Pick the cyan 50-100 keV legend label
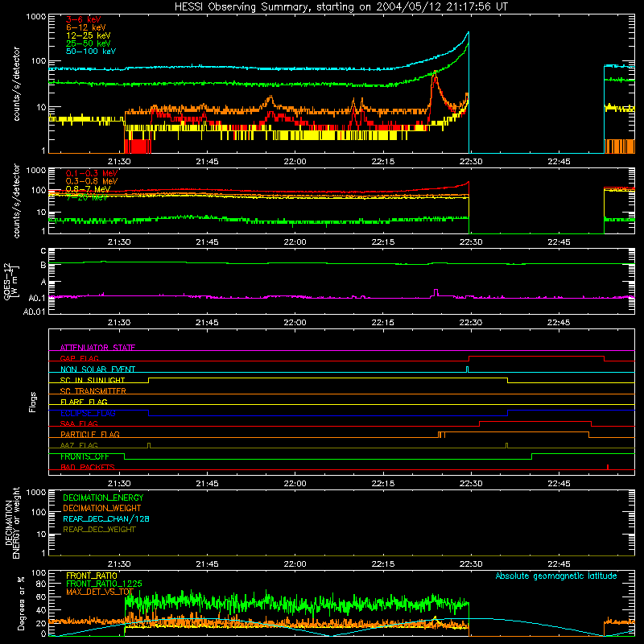 coord(91,52)
